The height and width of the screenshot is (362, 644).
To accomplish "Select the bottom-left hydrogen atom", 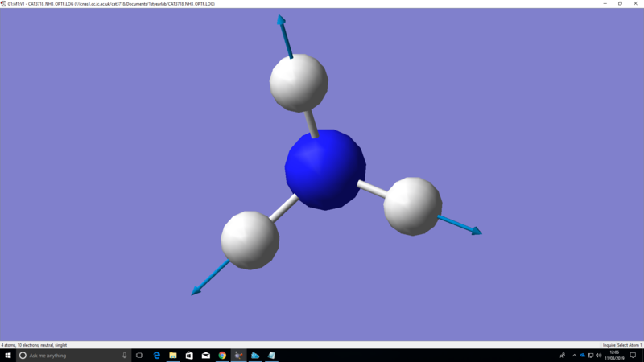I will 250,240.
